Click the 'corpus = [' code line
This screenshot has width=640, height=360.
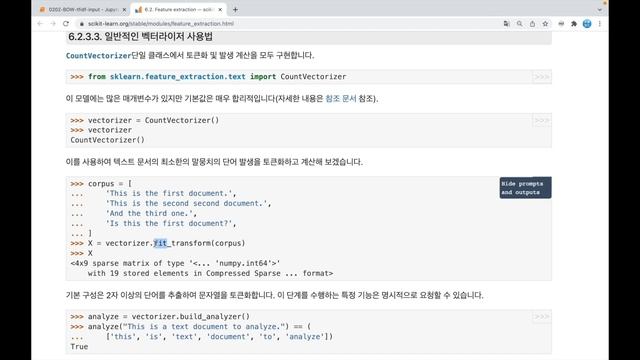[101, 184]
